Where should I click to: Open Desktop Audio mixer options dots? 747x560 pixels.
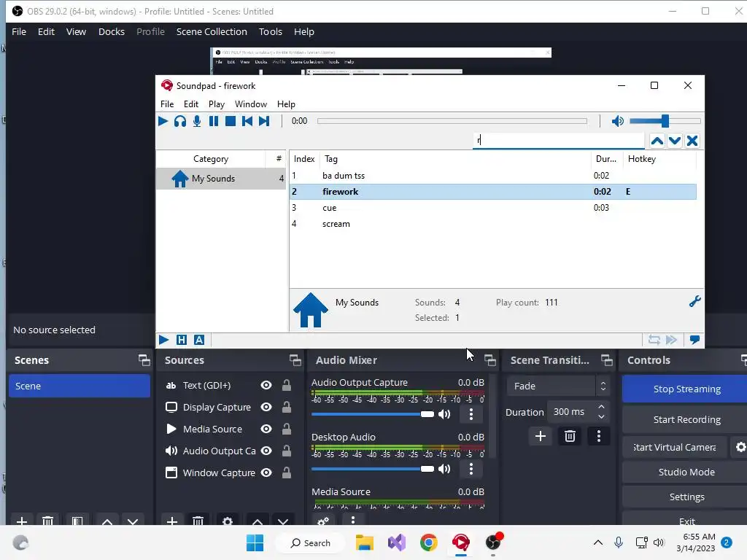pyautogui.click(x=471, y=469)
